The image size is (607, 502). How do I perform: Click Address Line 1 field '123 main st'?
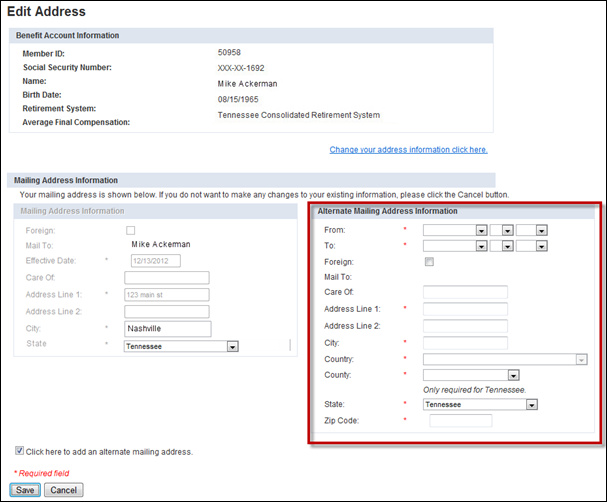tap(166, 295)
